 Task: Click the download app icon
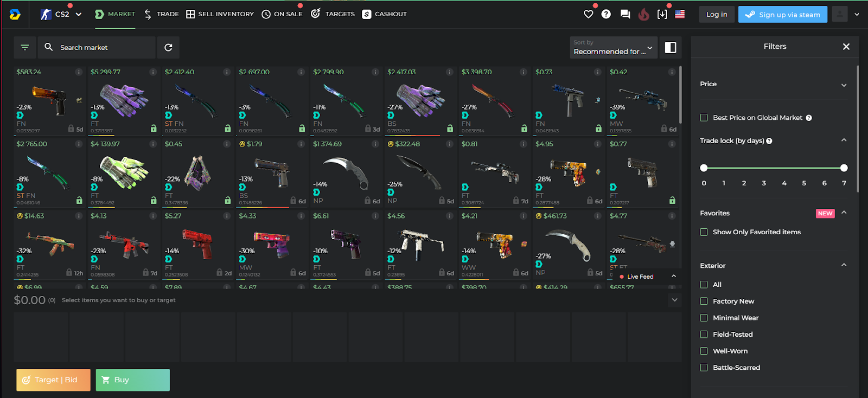click(662, 14)
